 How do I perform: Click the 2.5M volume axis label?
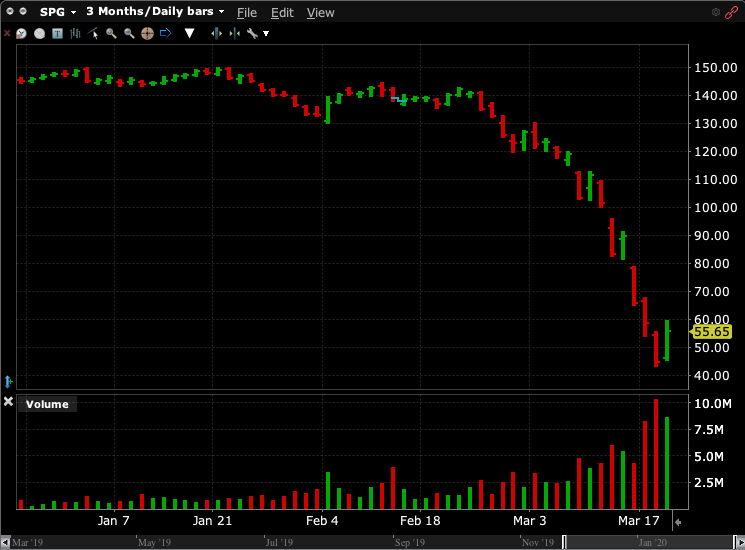click(708, 483)
